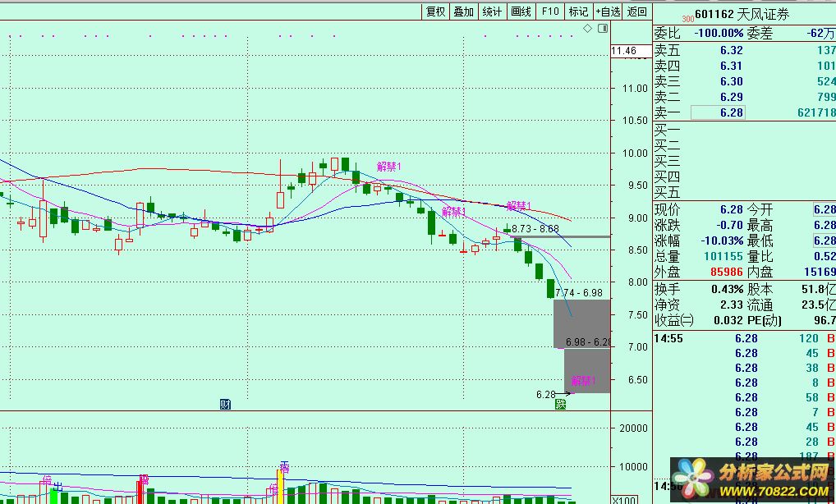
Task: Select the 6.98 - 6.28 gap label
Action: tap(589, 342)
